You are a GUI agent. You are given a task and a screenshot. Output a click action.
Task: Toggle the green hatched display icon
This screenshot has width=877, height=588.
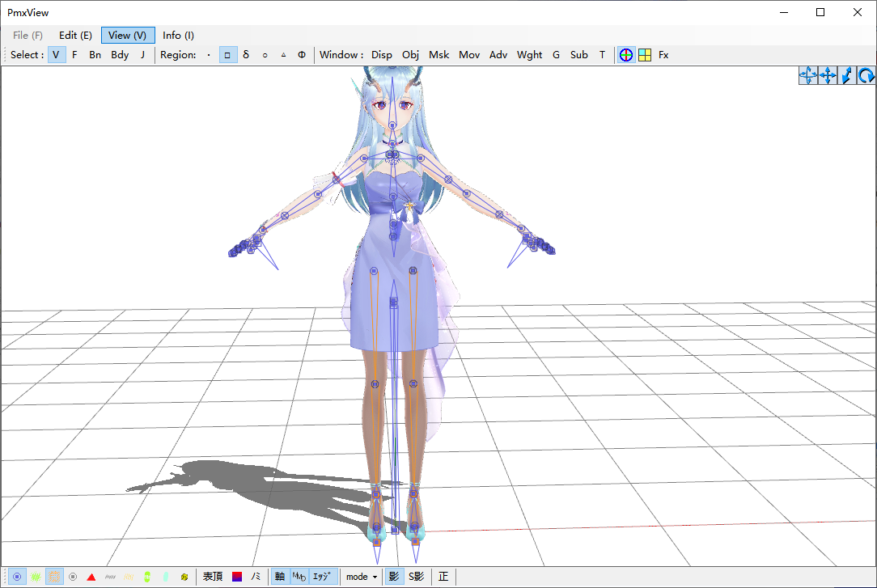pos(36,577)
